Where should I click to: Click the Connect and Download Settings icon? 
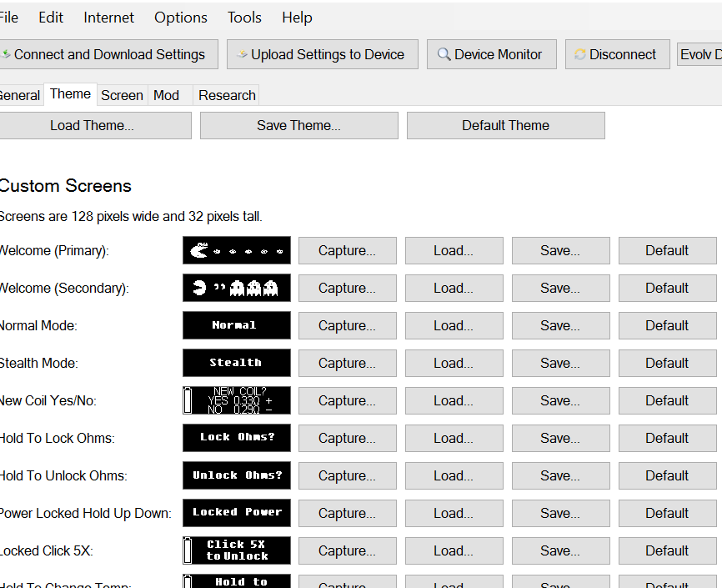tap(6, 54)
